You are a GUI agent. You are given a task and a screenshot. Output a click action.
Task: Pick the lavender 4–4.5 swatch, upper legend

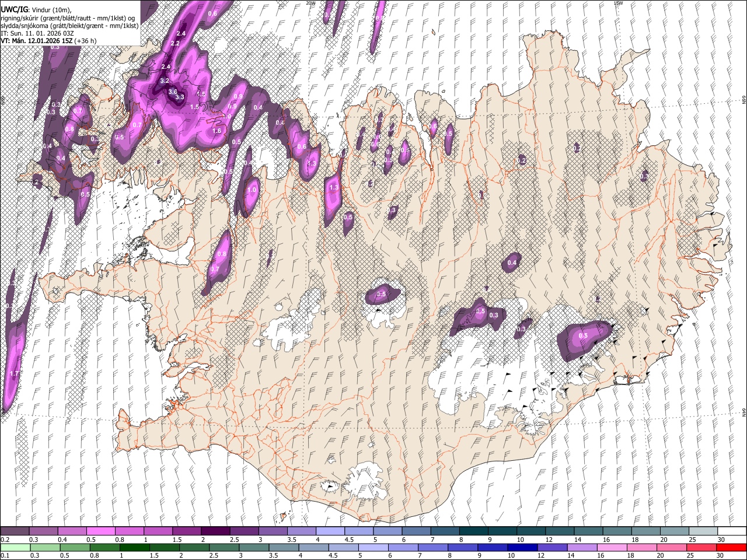(x=330, y=531)
